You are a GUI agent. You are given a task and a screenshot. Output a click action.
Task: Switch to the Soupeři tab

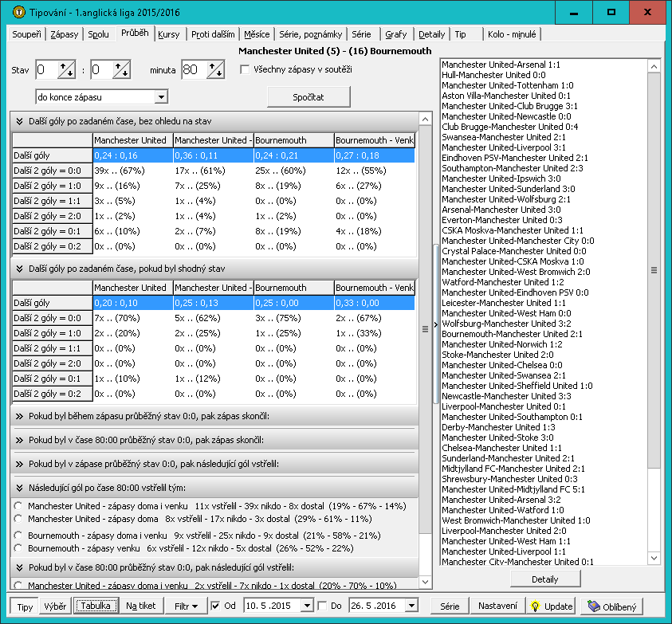point(26,34)
